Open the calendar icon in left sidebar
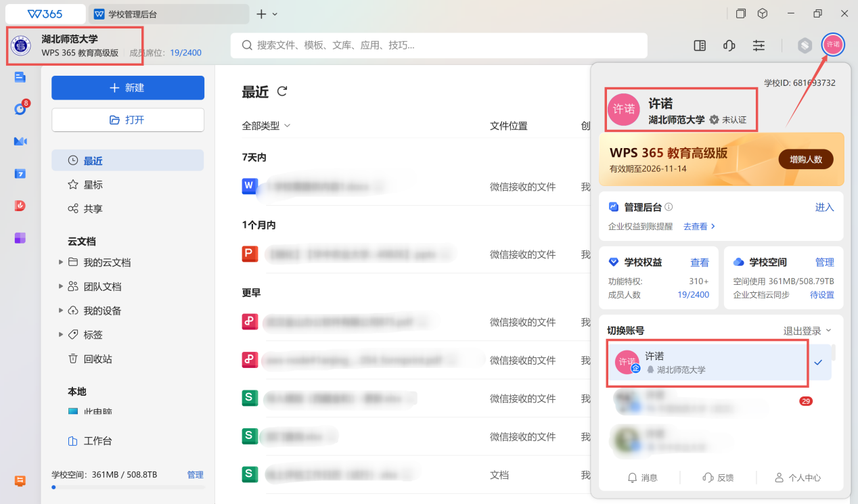This screenshot has width=858, height=504. coord(20,174)
